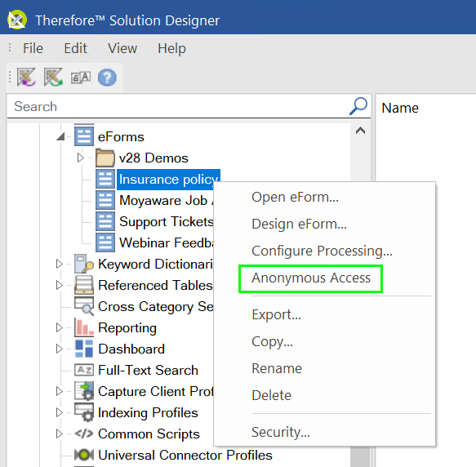Expand the Common Scripts node
This screenshot has height=467, width=476.
60,434
